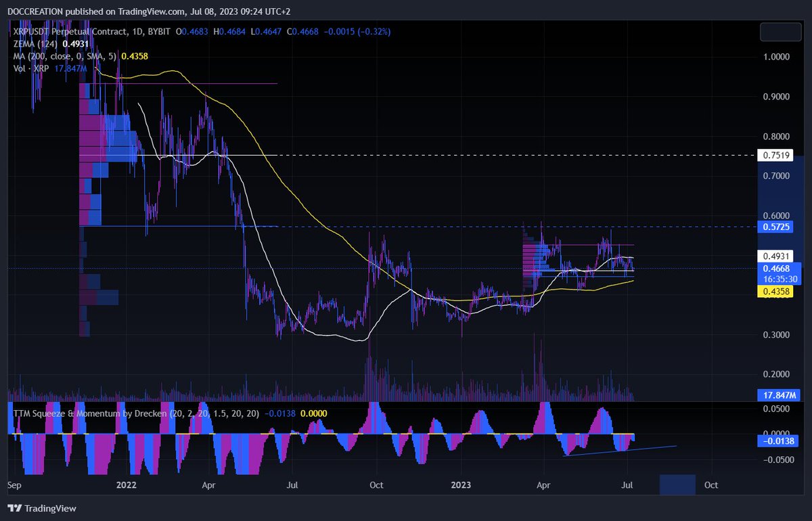Click the ZEMA value 0.4931 in legend
Image resolution: width=812 pixels, height=521 pixels.
point(74,43)
